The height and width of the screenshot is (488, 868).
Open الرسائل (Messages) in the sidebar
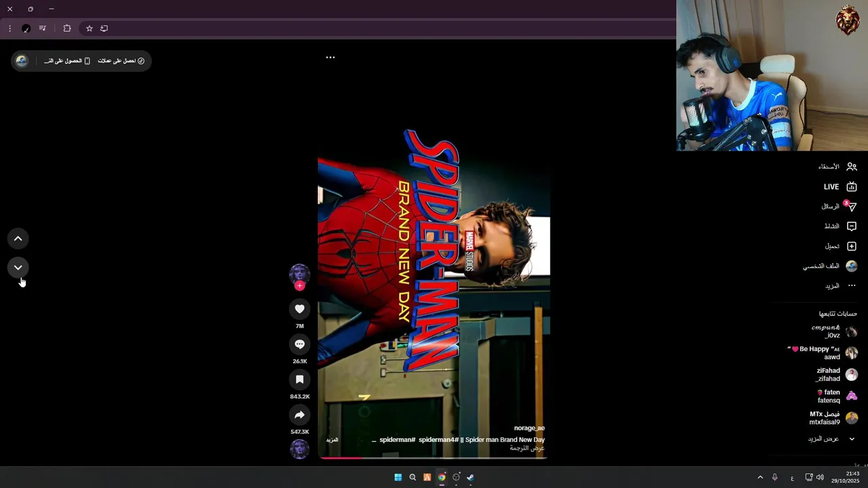(x=839, y=206)
